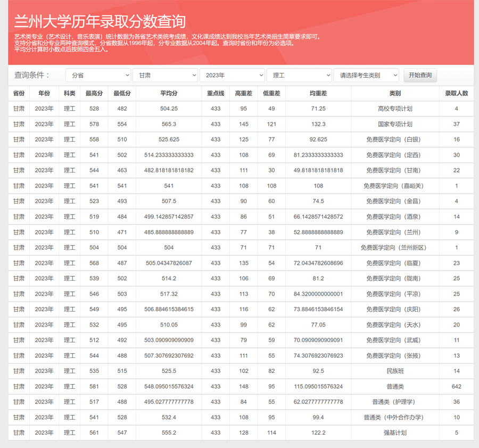The image size is (479, 448).
Task: Click the lowest score 547
Action: pos(122,433)
